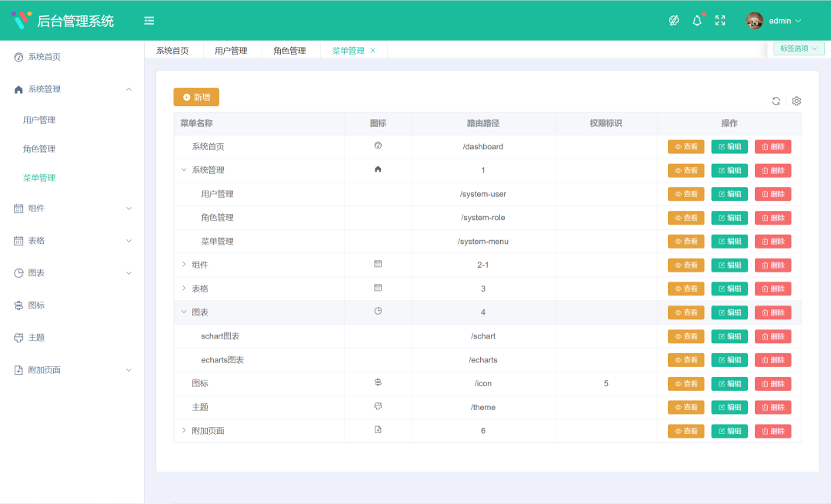Collapse the sidebar with the hamburger icon

click(149, 20)
